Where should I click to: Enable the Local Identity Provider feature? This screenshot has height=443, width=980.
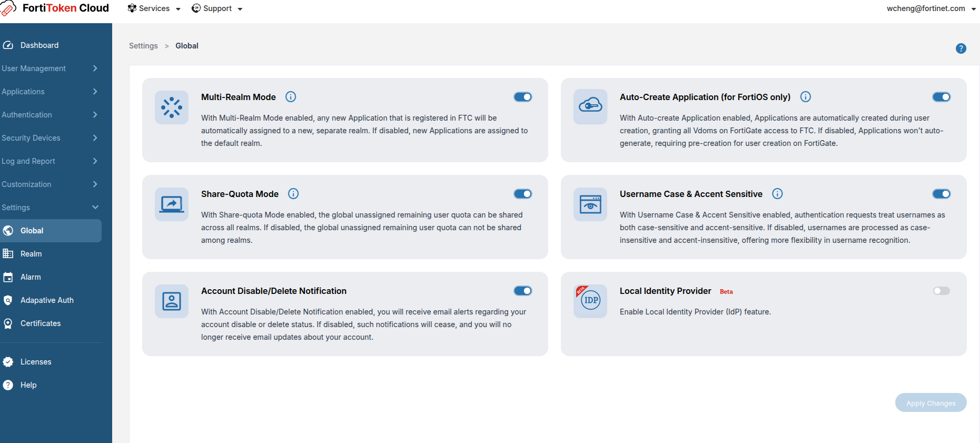click(941, 291)
